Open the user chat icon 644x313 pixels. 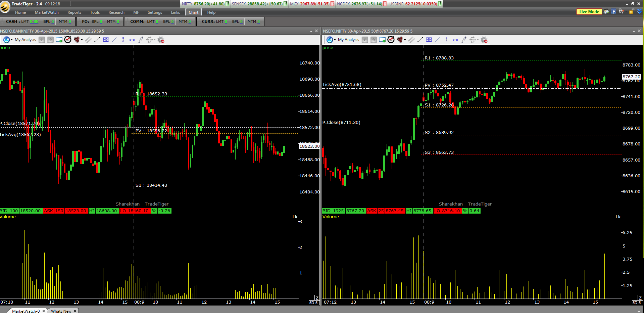606,11
